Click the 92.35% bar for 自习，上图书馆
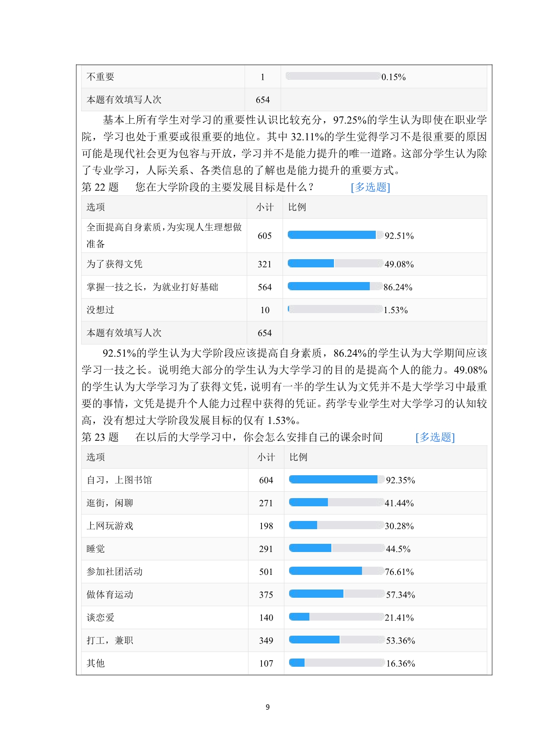The height and width of the screenshot is (756, 535). [337, 479]
